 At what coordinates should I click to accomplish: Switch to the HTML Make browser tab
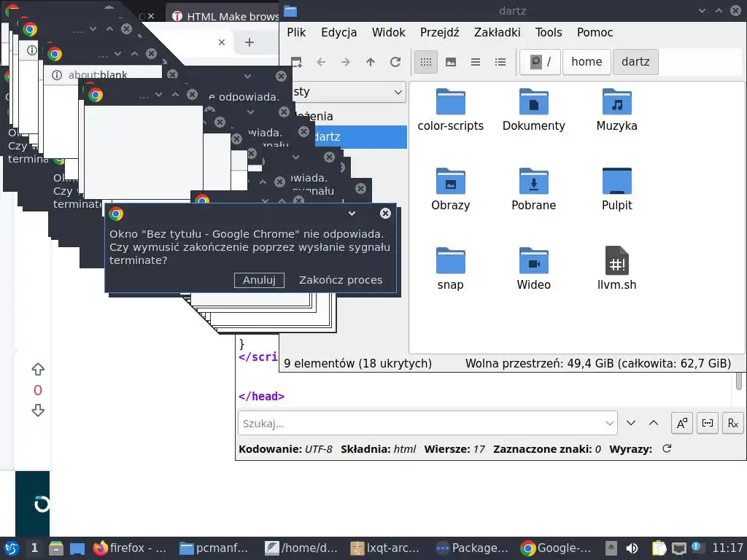pos(225,16)
